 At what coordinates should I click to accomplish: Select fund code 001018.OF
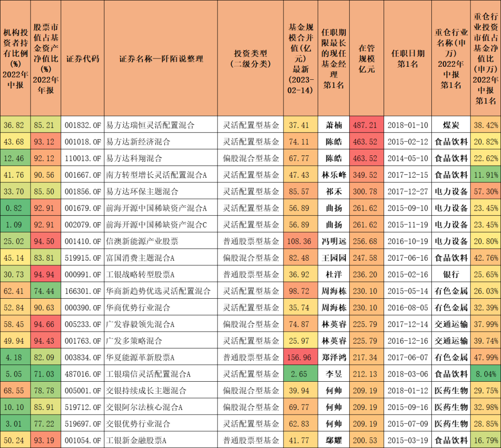[83, 141]
